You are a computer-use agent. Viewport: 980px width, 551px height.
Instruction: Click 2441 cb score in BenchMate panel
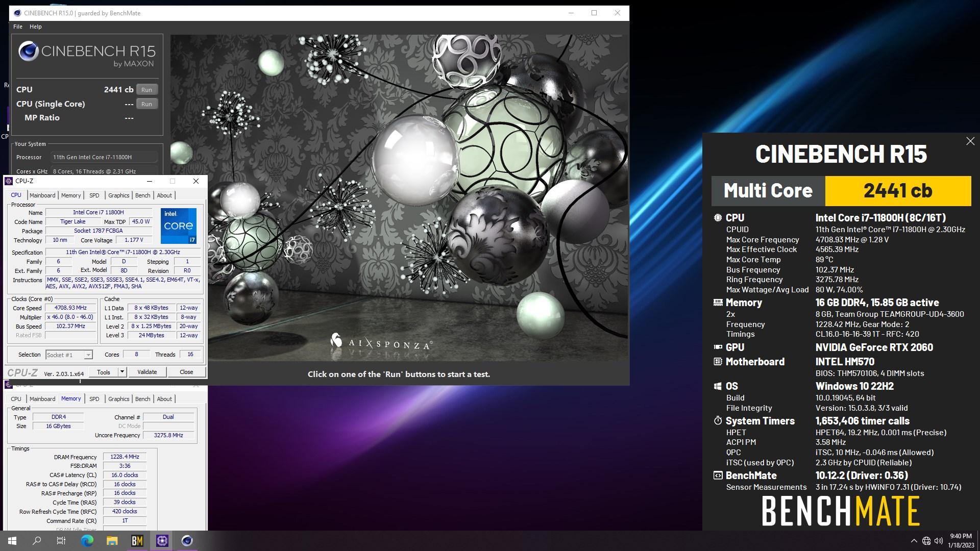[x=898, y=191]
